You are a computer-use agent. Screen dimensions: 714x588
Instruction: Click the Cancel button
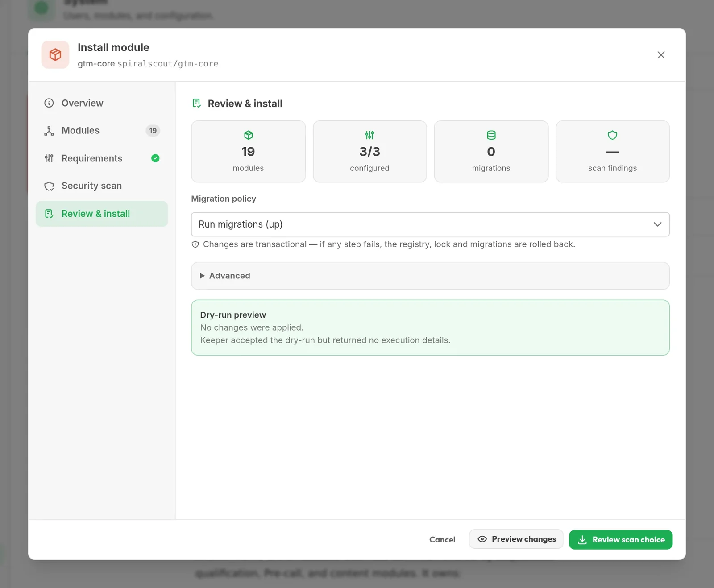tap(442, 540)
